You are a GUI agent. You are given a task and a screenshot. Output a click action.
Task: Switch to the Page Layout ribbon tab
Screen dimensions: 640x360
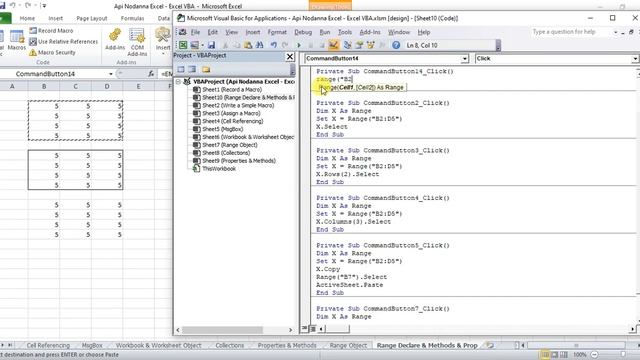pyautogui.click(x=91, y=18)
